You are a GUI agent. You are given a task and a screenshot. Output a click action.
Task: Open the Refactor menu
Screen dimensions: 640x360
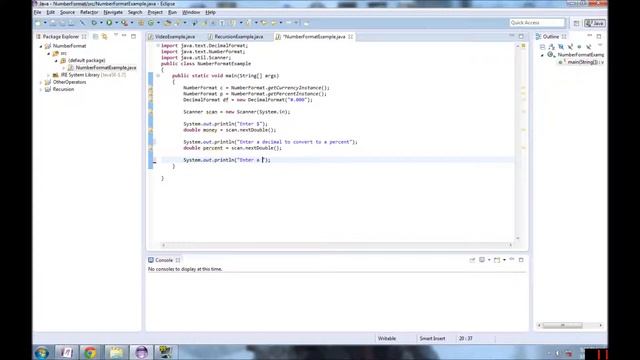pyautogui.click(x=89, y=12)
